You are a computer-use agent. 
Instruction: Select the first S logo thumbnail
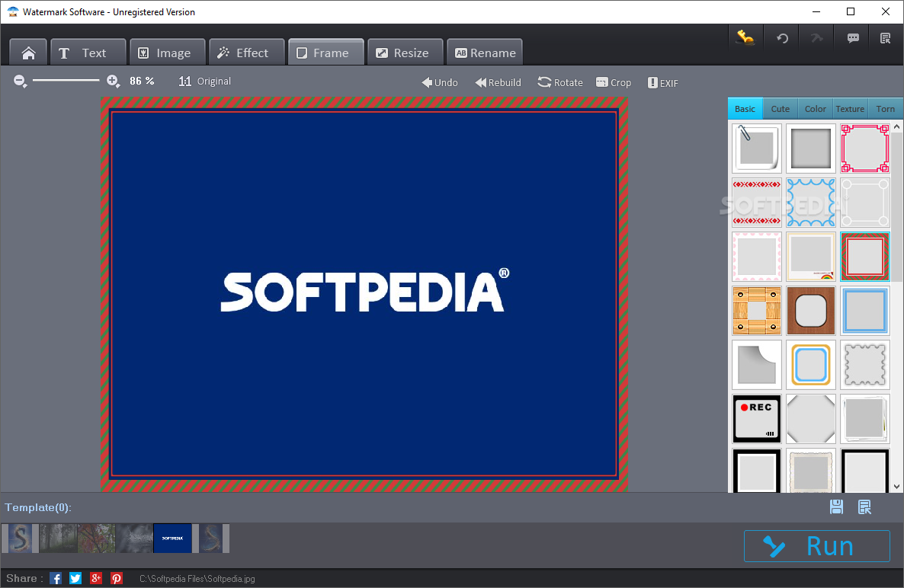(20, 538)
